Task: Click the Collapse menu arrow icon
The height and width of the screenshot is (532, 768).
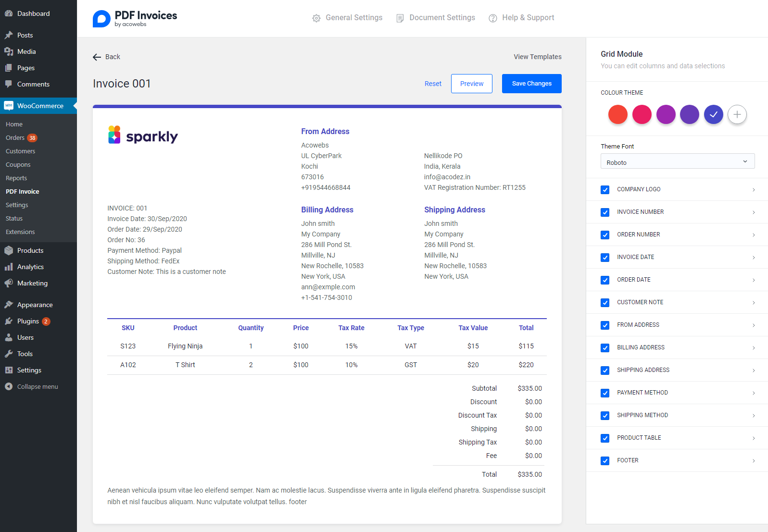Action: click(x=9, y=386)
